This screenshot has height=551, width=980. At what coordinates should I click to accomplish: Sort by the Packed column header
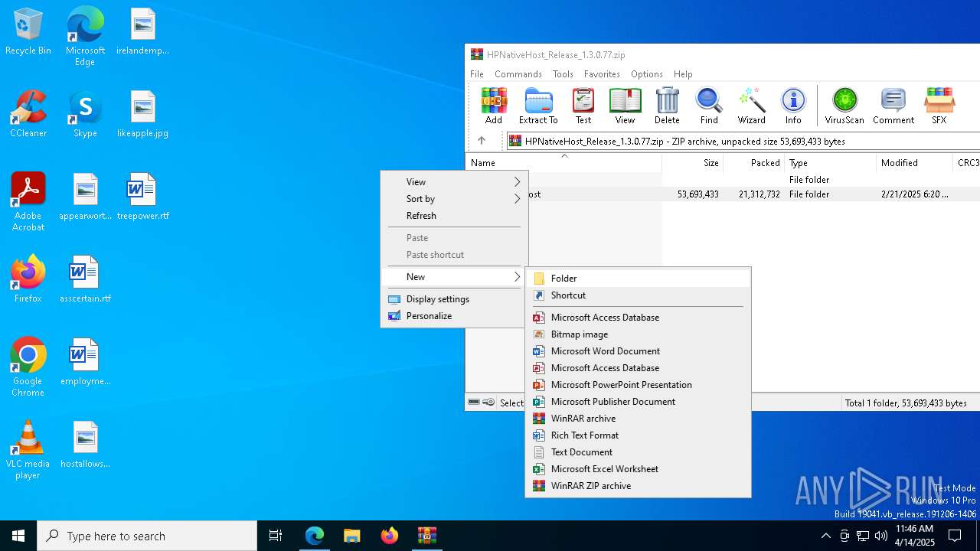tap(753, 162)
